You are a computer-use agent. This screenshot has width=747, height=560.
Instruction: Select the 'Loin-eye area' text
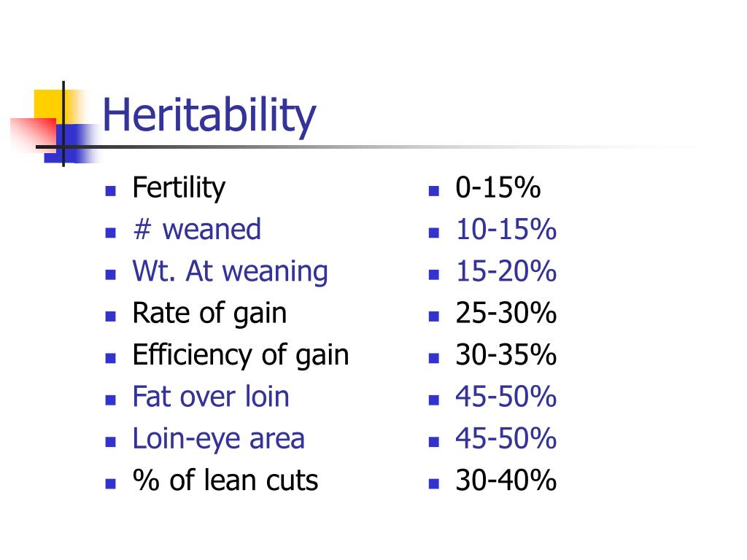[x=218, y=440]
